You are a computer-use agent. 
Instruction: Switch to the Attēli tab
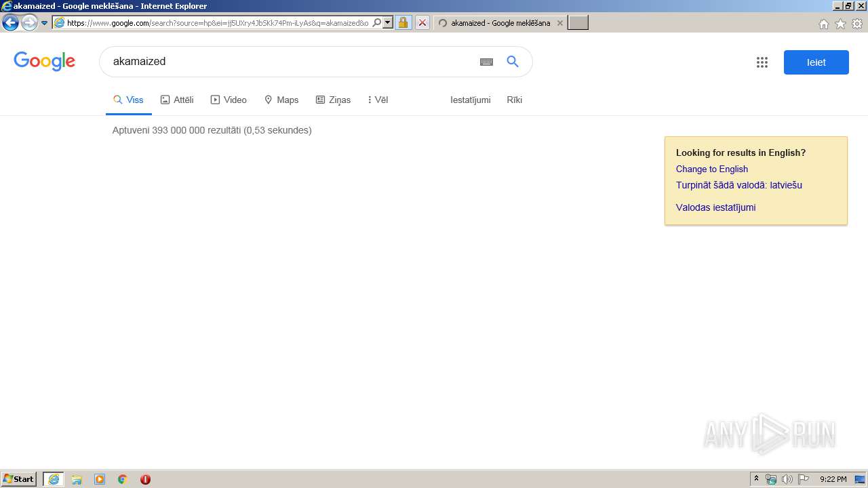point(177,100)
